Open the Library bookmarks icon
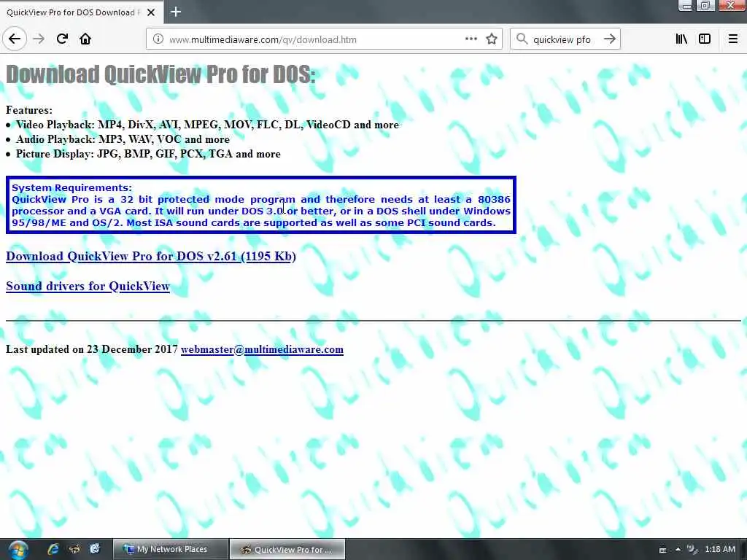 [681, 39]
